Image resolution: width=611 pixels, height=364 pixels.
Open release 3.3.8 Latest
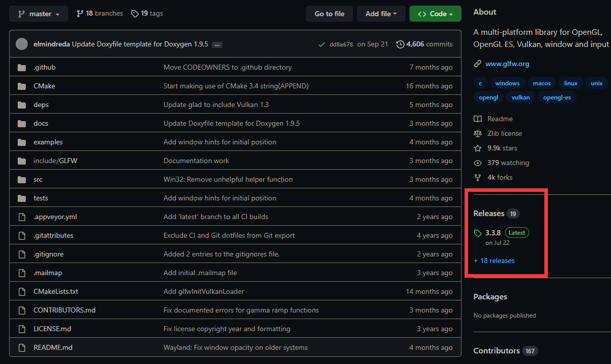(501, 237)
